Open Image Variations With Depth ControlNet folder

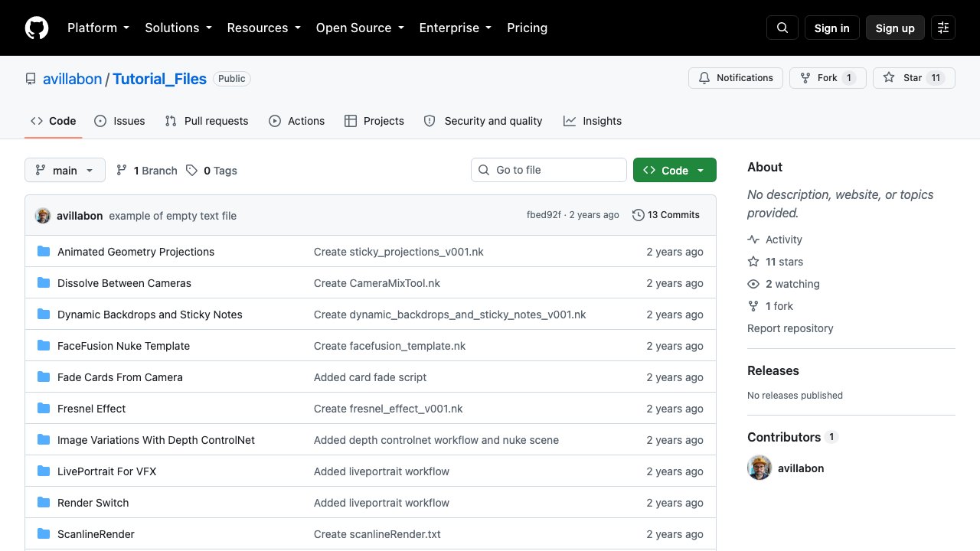pyautogui.click(x=156, y=440)
